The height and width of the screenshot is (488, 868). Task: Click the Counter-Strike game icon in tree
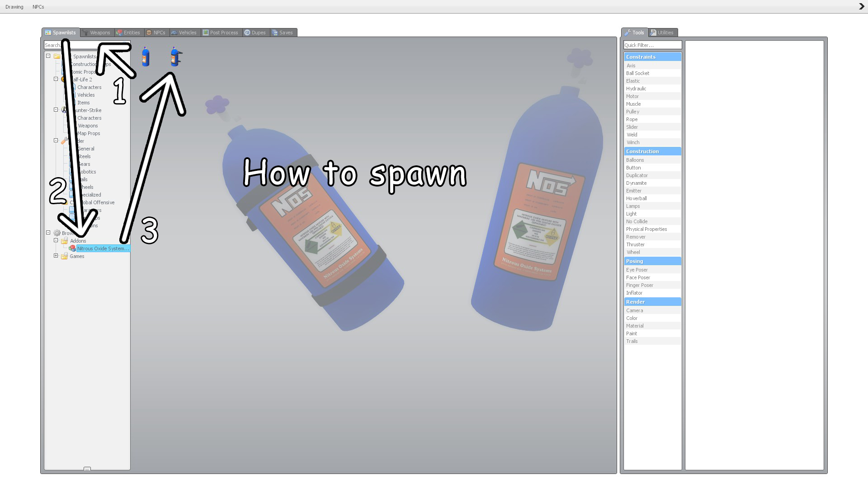pos(64,110)
